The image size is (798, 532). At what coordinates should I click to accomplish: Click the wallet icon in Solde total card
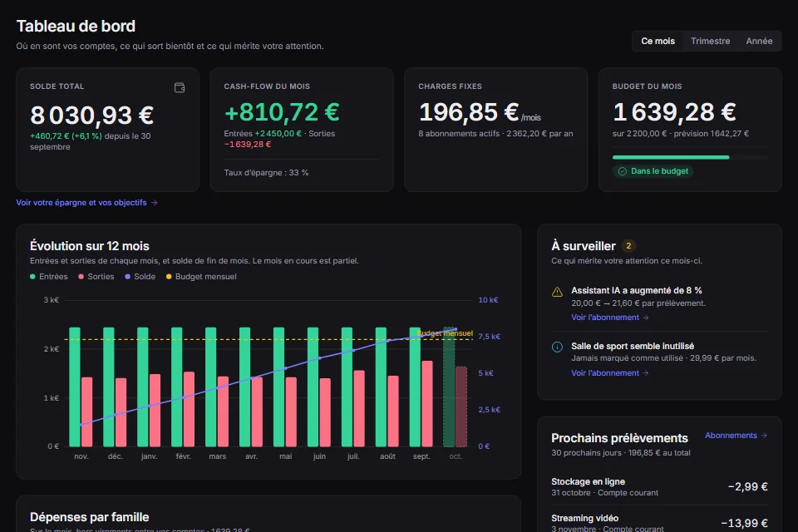180,87
